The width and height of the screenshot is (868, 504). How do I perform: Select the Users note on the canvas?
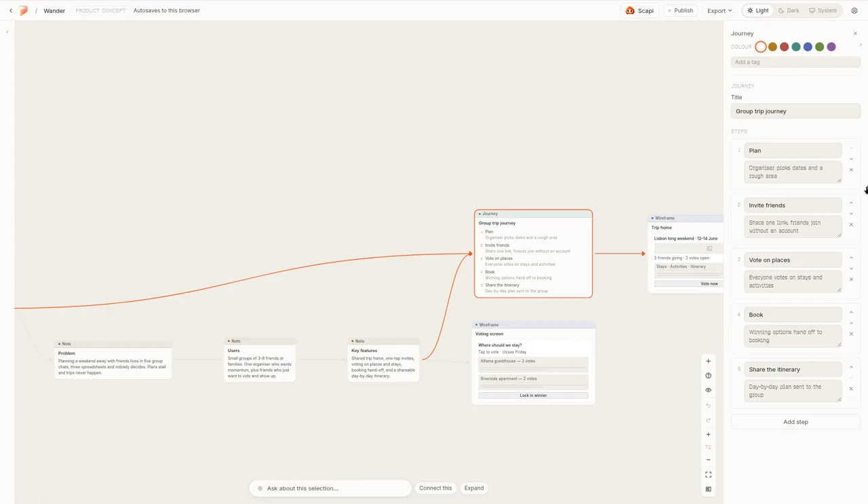pos(260,360)
